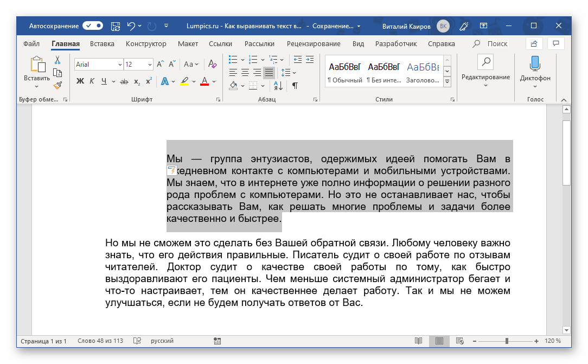588x364 pixels.
Task: Switch to the Рецензирование tab
Action: pyautogui.click(x=314, y=44)
